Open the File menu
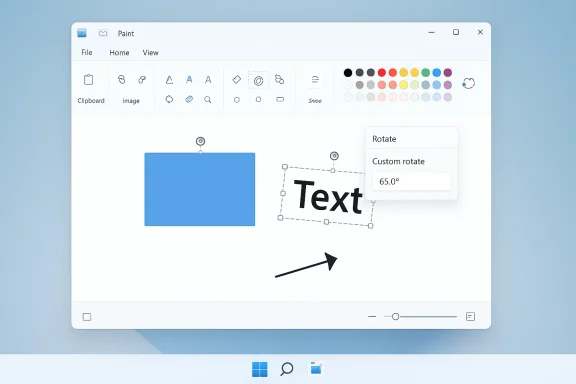 pos(87,53)
